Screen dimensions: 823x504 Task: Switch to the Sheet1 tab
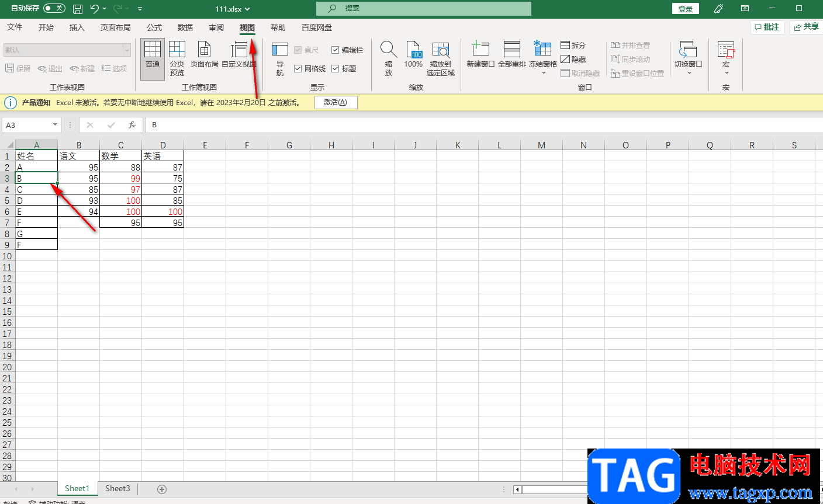pyautogui.click(x=77, y=488)
